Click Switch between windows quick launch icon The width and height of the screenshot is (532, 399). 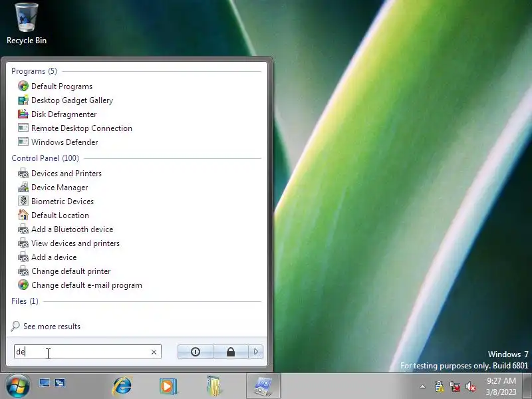60,383
